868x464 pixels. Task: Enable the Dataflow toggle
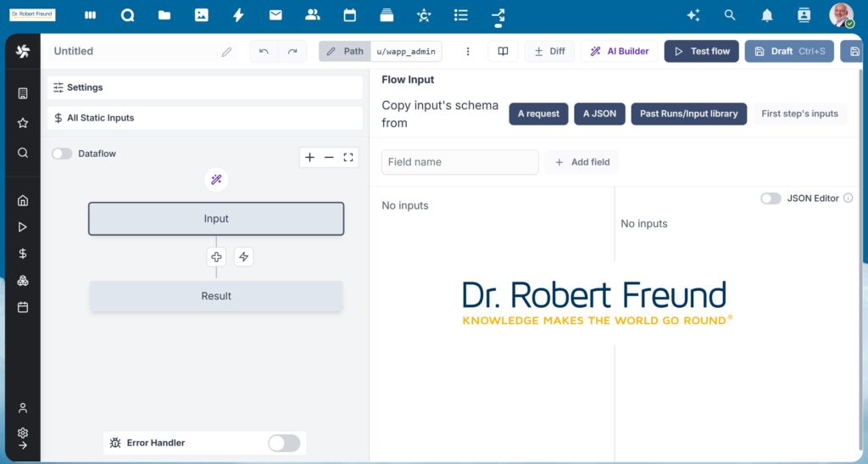click(x=62, y=154)
